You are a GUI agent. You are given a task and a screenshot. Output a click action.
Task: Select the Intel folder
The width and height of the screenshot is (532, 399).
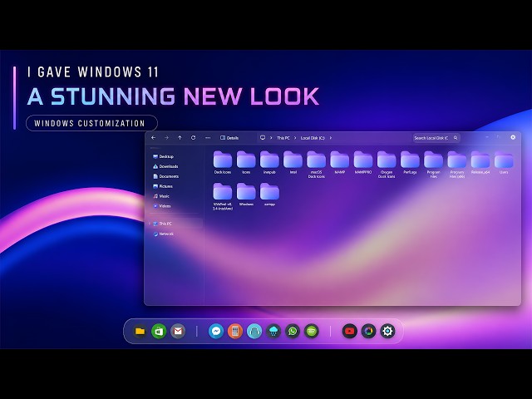point(293,163)
